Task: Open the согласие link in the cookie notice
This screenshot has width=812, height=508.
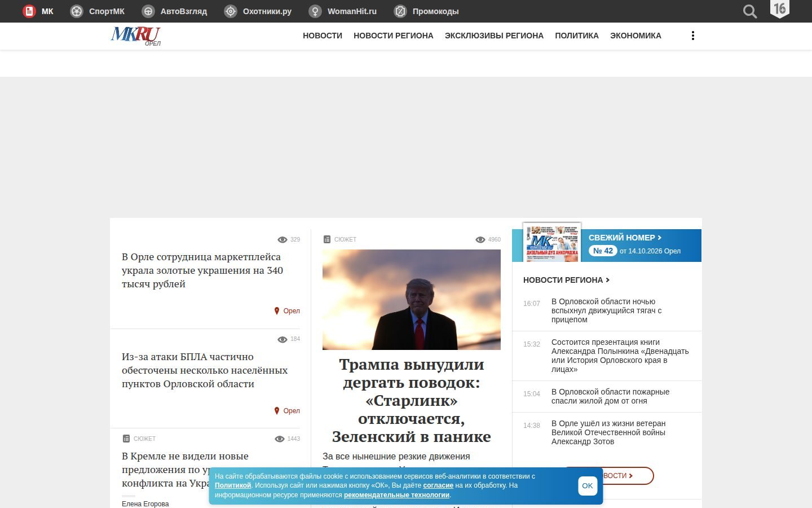Action: [438, 485]
